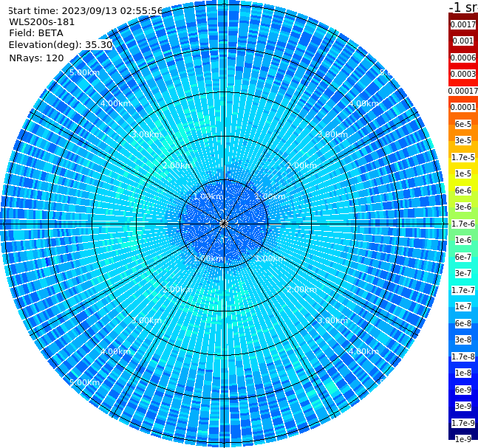478x448 pixels.
Task: Click the upper-left 4.00km range label
Action: point(115,103)
